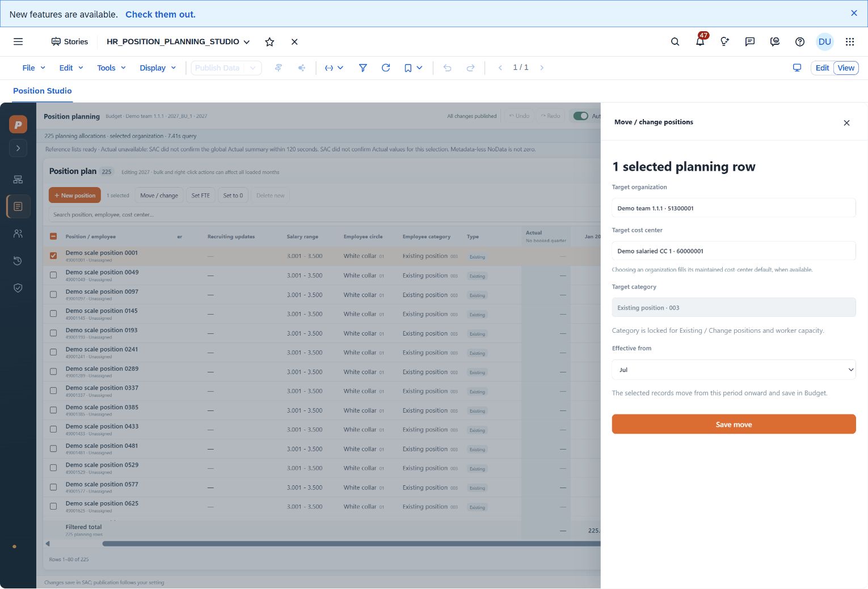The height and width of the screenshot is (589, 868).
Task: Open the Effective from Jul dropdown
Action: pyautogui.click(x=734, y=370)
